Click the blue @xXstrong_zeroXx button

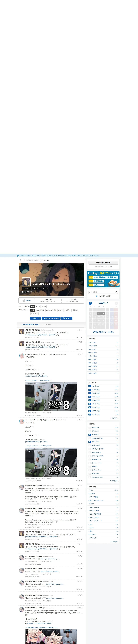pyautogui.click(x=51, y=318)
